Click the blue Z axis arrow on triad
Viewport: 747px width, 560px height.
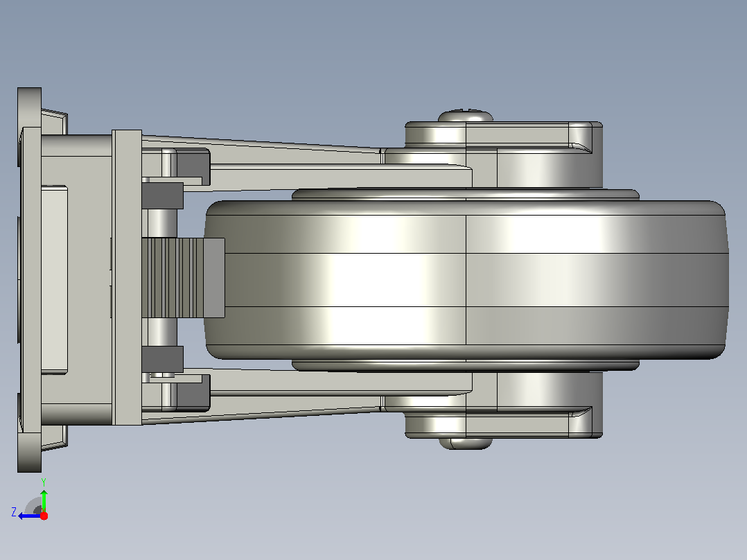click(30, 516)
